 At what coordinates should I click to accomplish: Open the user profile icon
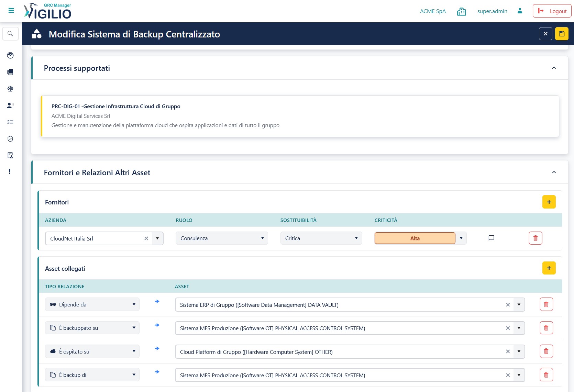pos(520,11)
